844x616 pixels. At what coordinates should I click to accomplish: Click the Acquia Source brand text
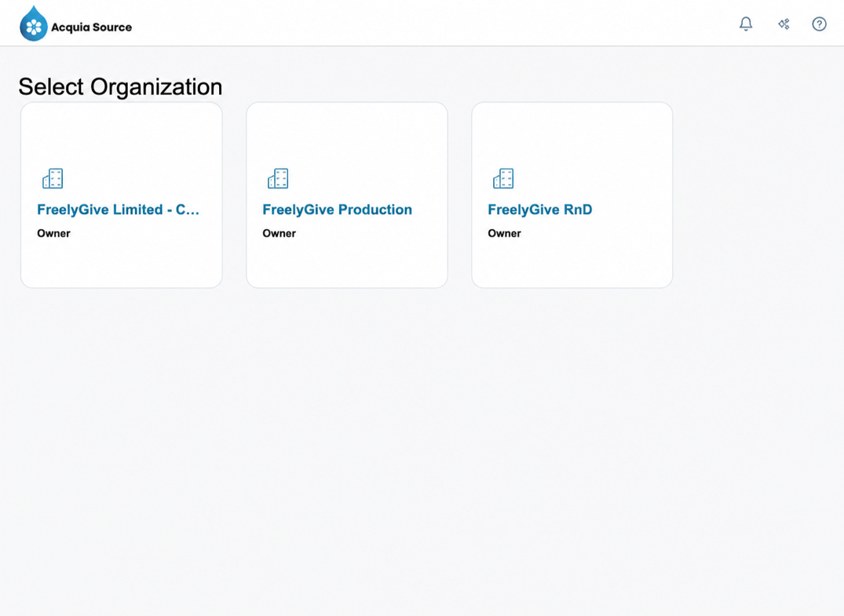92,27
